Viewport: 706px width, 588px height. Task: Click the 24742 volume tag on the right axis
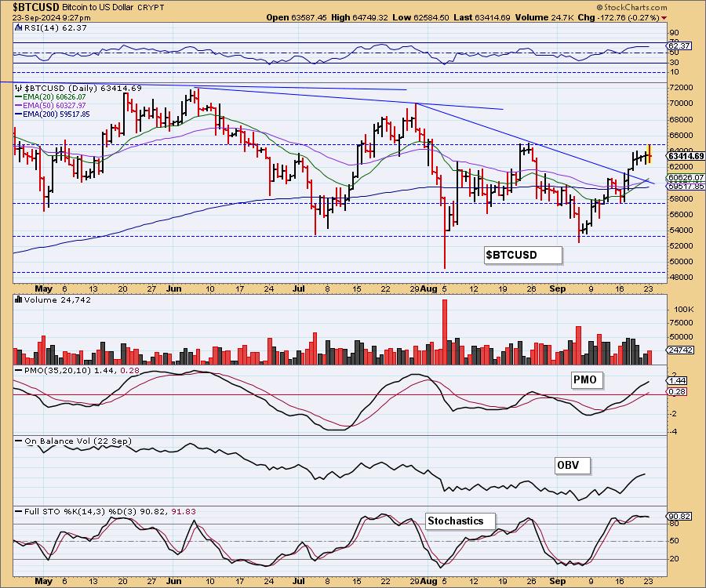coord(681,350)
